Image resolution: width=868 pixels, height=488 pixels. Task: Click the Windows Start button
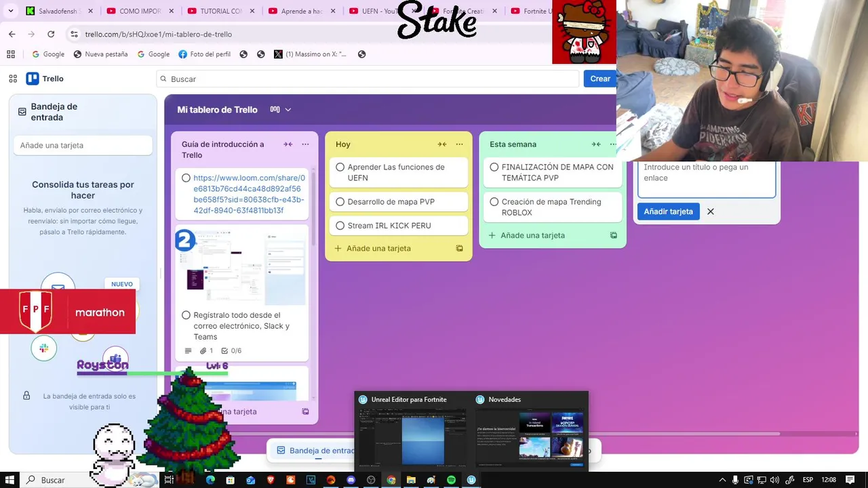[10, 480]
